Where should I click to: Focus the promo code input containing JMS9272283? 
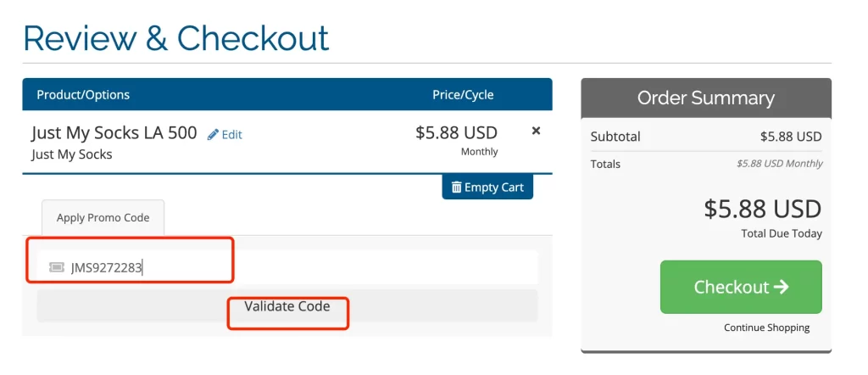(287, 267)
